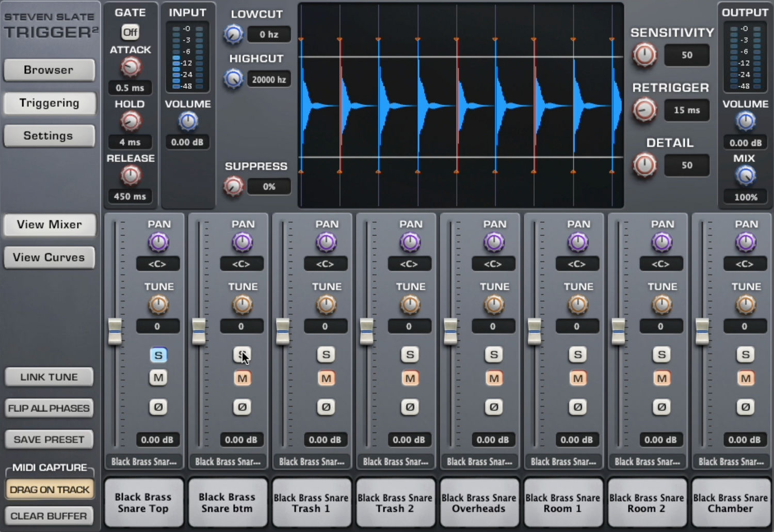Click the Gate Attack knob
The height and width of the screenshot is (532, 774).
131,67
